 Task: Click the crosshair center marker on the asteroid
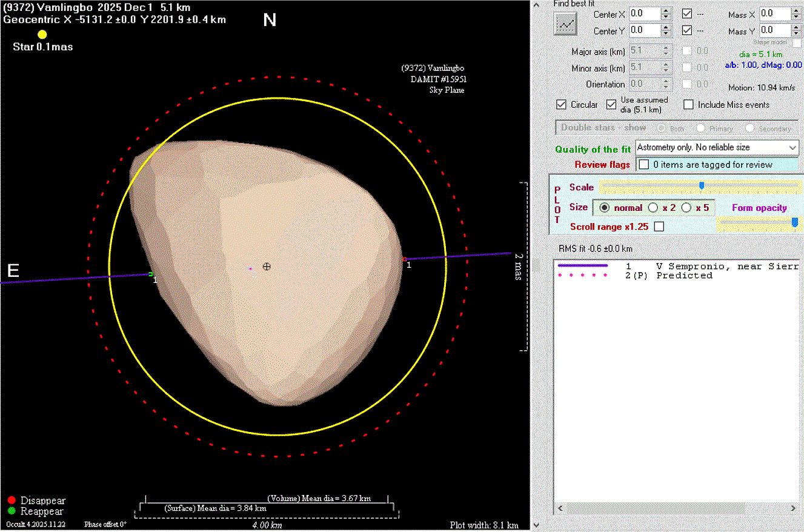click(x=267, y=267)
